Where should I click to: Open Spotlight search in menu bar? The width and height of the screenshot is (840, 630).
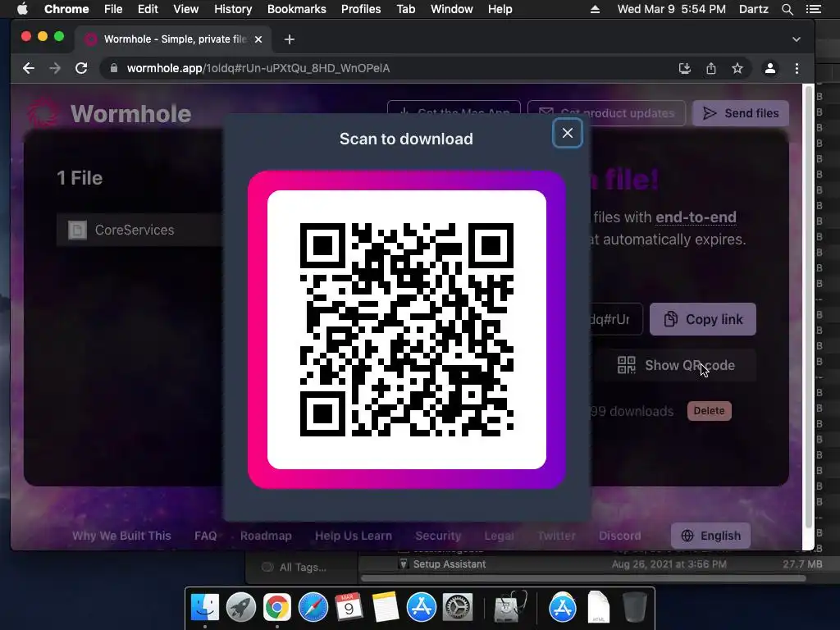pyautogui.click(x=787, y=9)
